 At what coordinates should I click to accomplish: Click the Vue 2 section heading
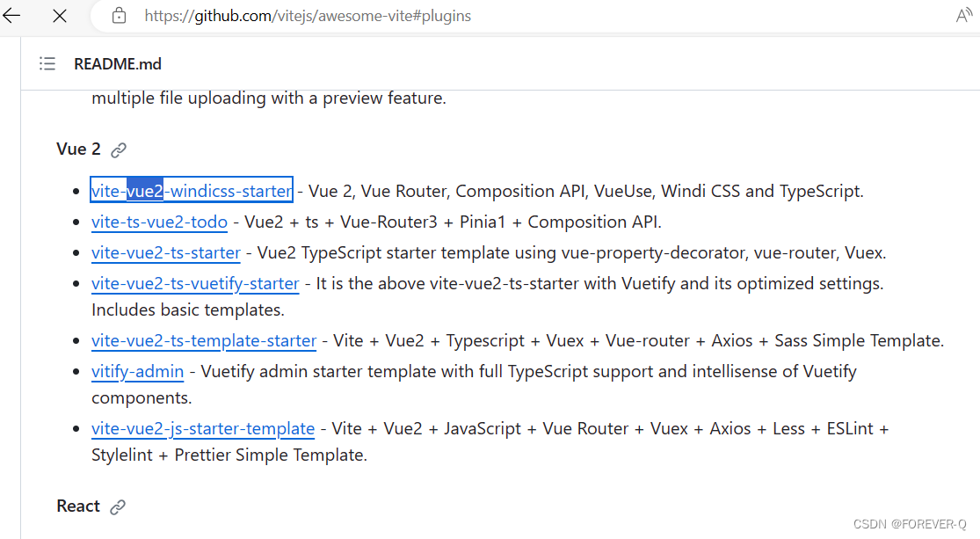(76, 149)
